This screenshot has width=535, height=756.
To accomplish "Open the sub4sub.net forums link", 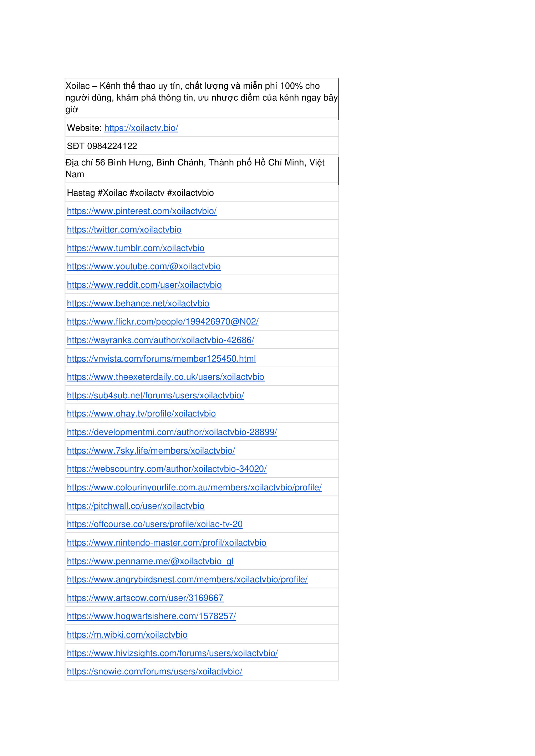I will (155, 395).
